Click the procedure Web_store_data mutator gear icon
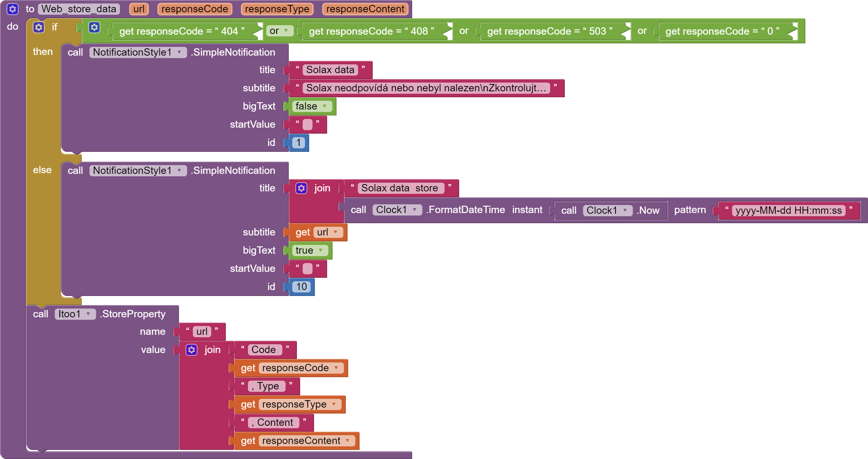This screenshot has width=868, height=459. (13, 9)
